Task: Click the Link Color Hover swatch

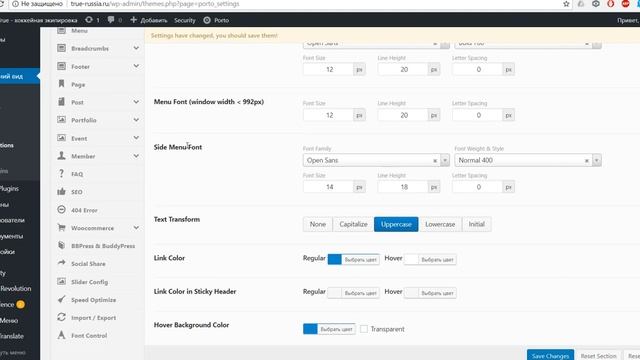Action: pyautogui.click(x=411, y=260)
